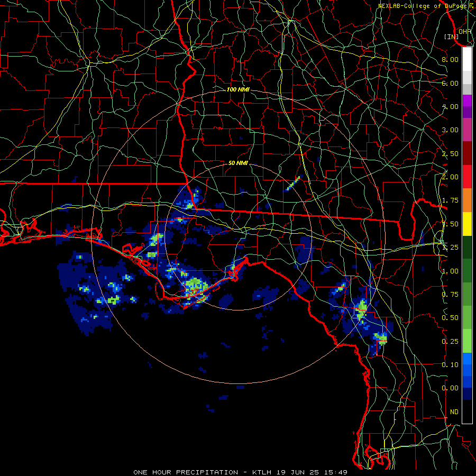Click the 50 NMI range ring label
The width and height of the screenshot is (476, 476).
[x=238, y=163]
